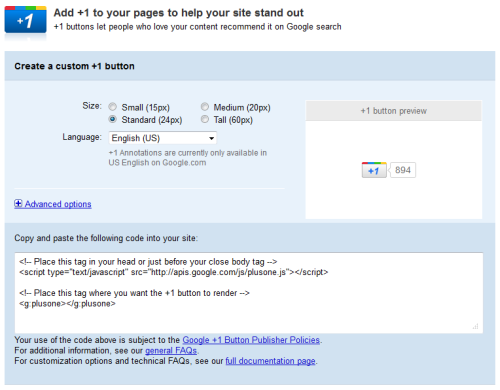Click the '<g:plusone></g:plusone>' code line
Viewport: 500px width, 390px height.
[x=67, y=304]
